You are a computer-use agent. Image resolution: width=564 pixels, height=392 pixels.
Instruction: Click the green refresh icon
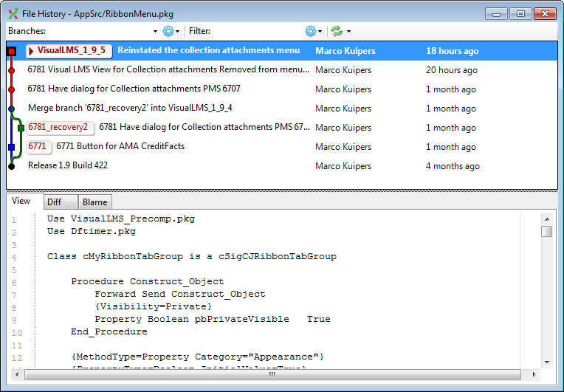coord(337,31)
